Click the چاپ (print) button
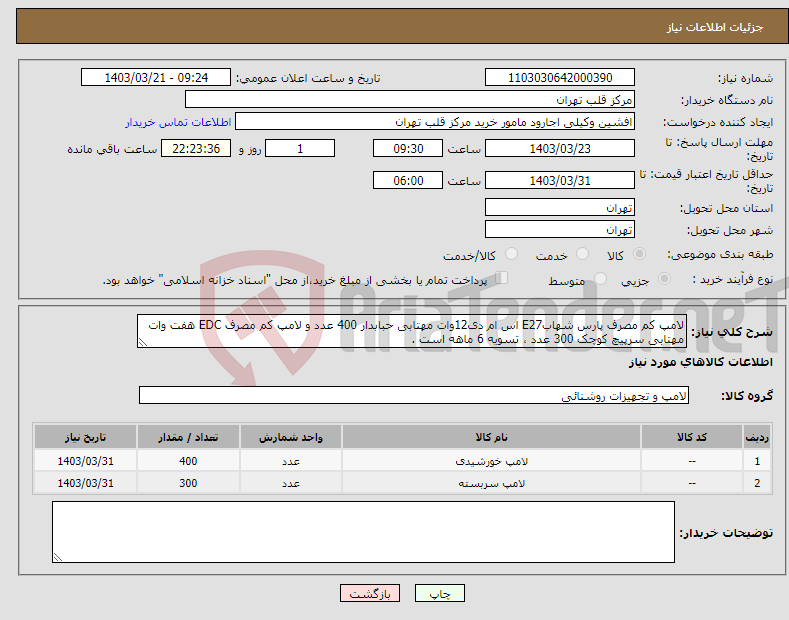The width and height of the screenshot is (789, 620). click(x=439, y=593)
